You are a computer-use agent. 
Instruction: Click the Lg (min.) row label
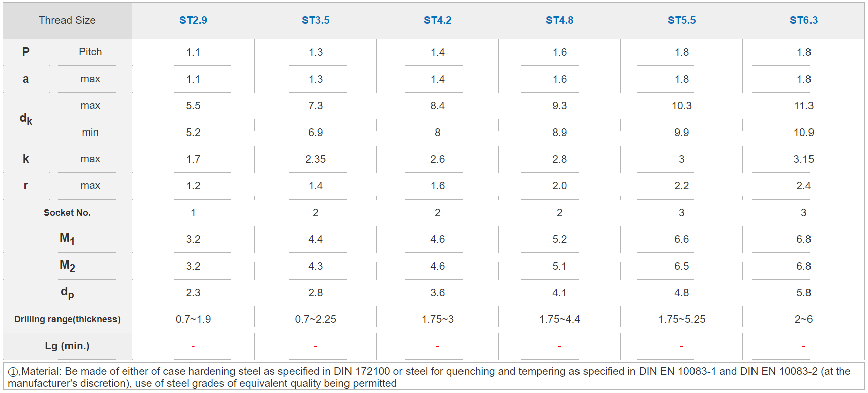[67, 346]
